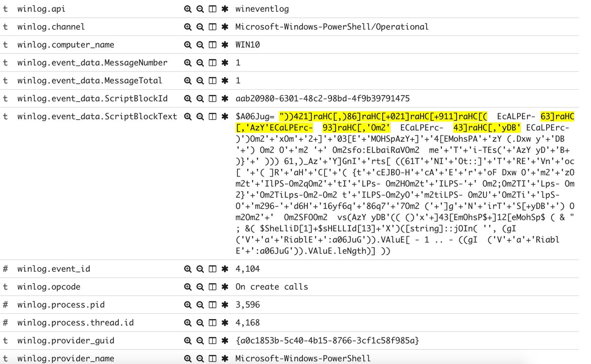
Task: Filter for winlog.event_id 4,104
Action: click(188, 269)
